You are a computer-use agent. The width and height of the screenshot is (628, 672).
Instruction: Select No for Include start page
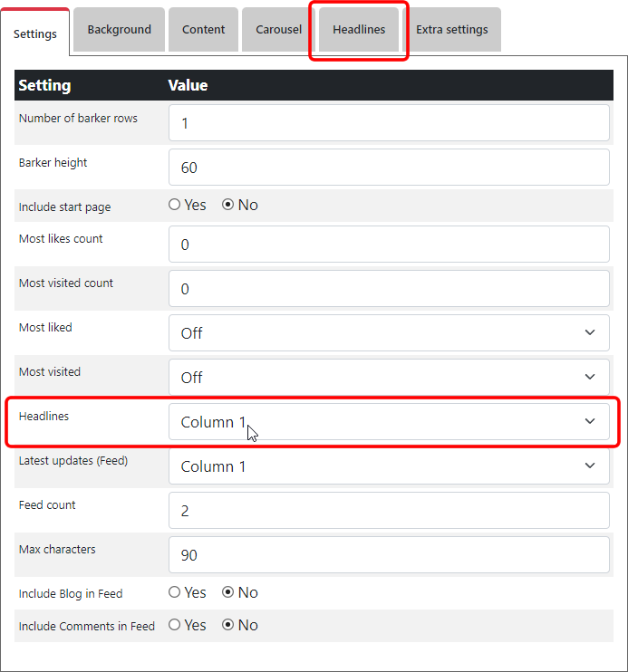(228, 206)
